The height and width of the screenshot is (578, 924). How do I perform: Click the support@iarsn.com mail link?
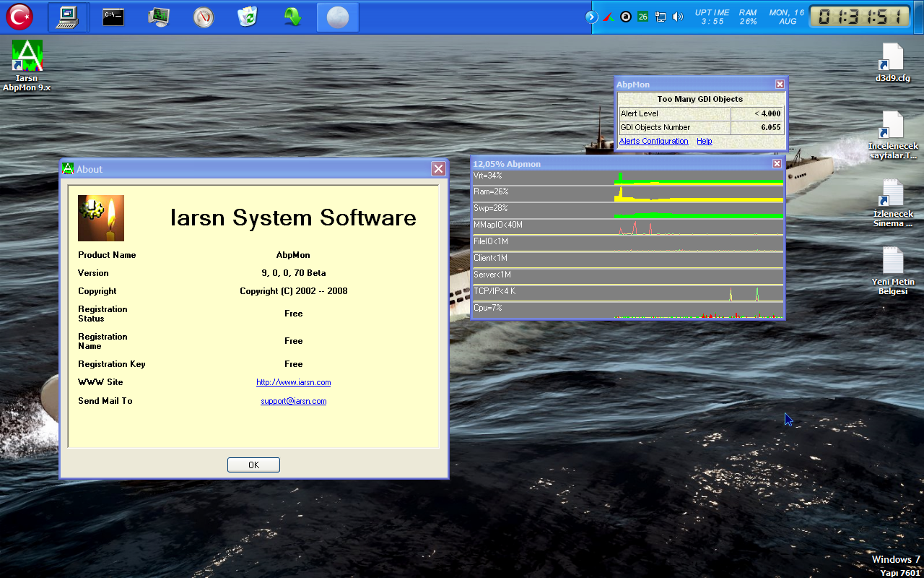(x=293, y=401)
